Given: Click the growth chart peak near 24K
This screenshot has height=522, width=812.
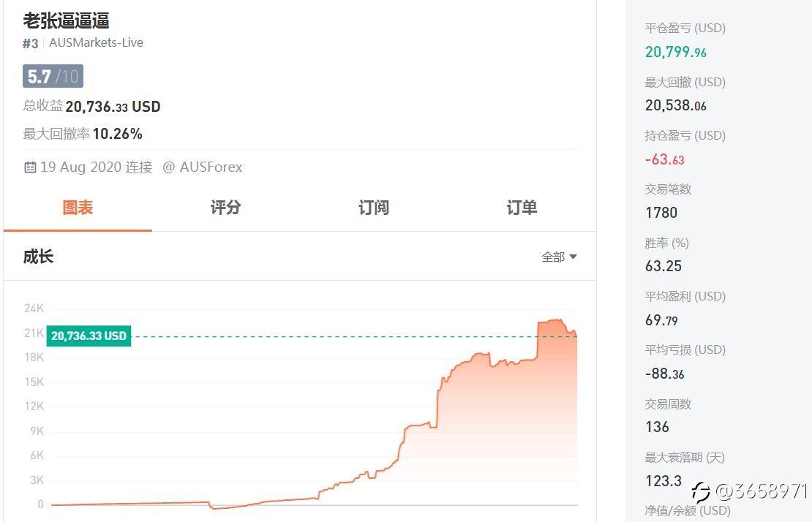Looking at the screenshot, I should pos(555,320).
